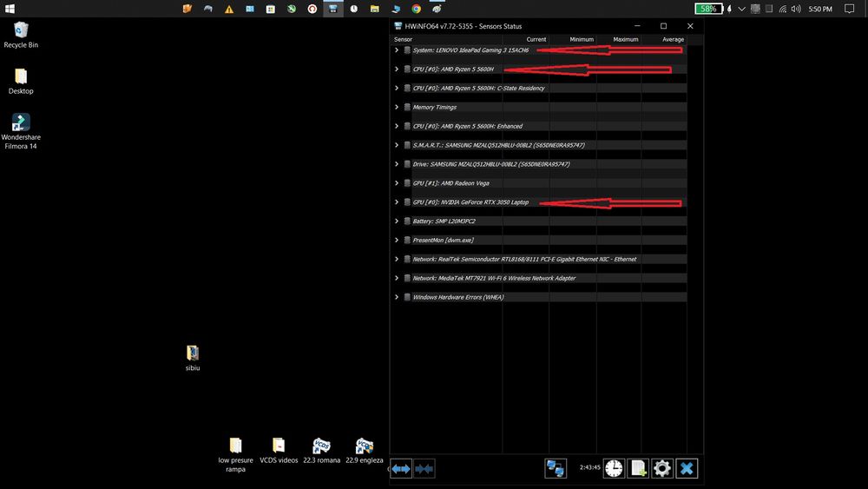Expand the RealTek Ethernet network group
Image resolution: width=868 pixels, height=489 pixels.
pyautogui.click(x=397, y=259)
